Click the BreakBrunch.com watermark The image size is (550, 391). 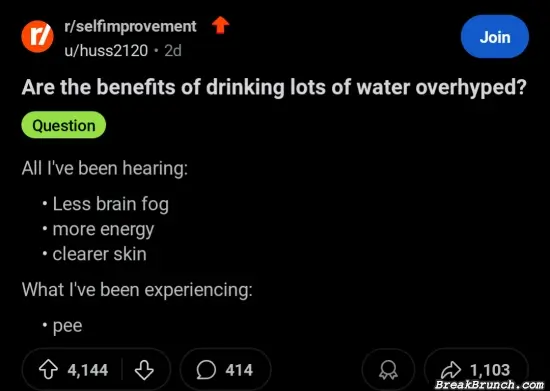coord(490,384)
